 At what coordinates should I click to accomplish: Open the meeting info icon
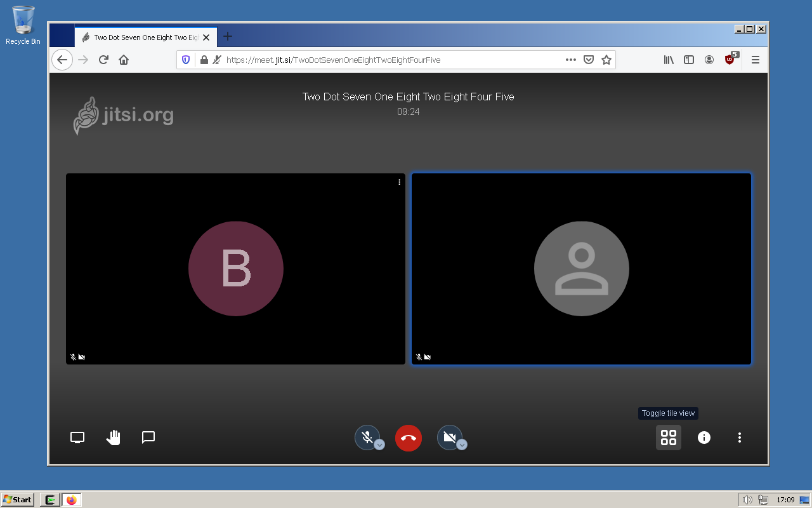point(704,438)
